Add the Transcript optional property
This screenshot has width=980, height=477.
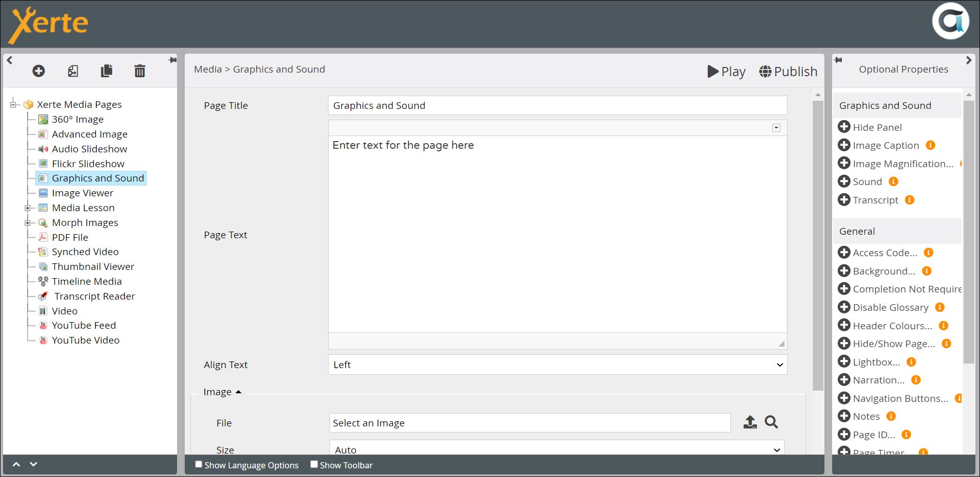[x=844, y=200]
